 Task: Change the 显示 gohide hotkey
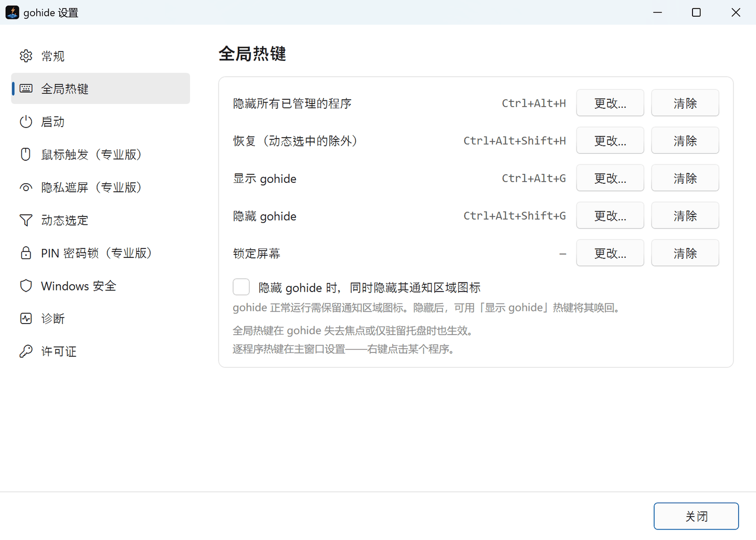pyautogui.click(x=610, y=178)
